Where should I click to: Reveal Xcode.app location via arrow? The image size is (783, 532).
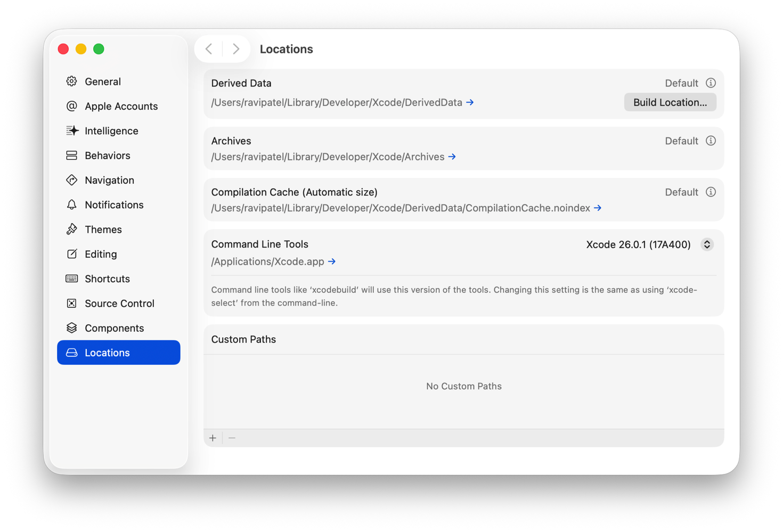[332, 261]
